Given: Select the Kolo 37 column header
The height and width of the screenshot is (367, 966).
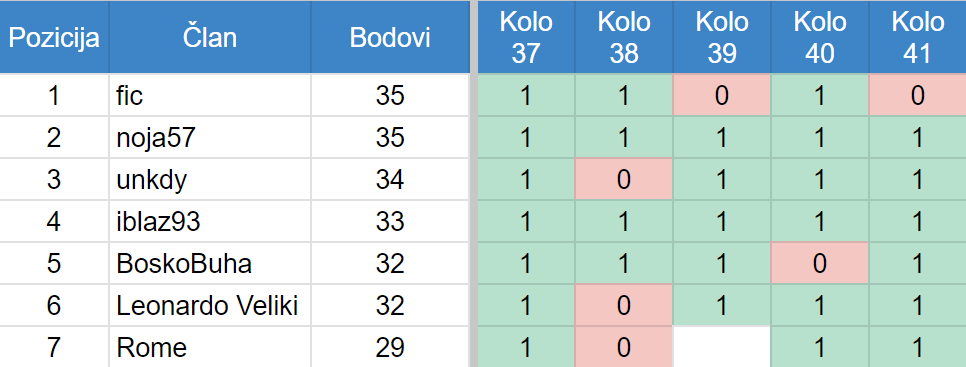Looking at the screenshot, I should (526, 38).
